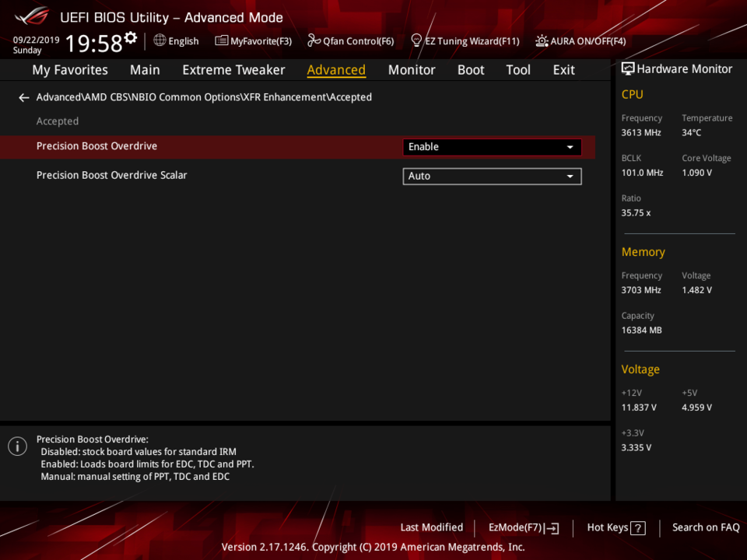The width and height of the screenshot is (747, 560).
Task: Click Memory voltage value 1.482 V
Action: point(696,290)
